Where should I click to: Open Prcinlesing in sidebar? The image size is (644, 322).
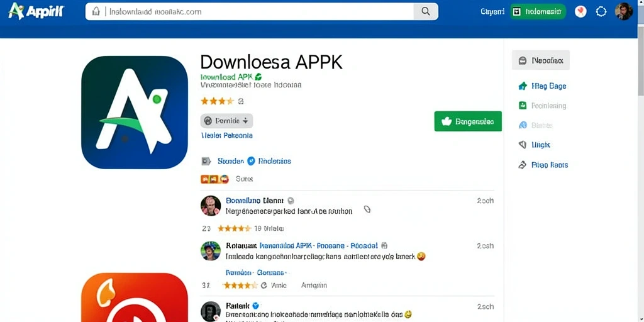pyautogui.click(x=548, y=106)
